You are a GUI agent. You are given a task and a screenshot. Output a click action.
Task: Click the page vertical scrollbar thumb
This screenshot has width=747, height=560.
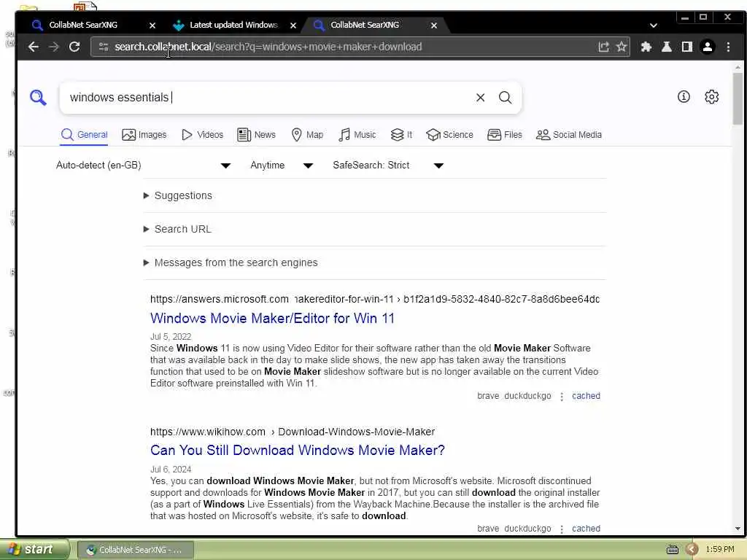pos(738,99)
